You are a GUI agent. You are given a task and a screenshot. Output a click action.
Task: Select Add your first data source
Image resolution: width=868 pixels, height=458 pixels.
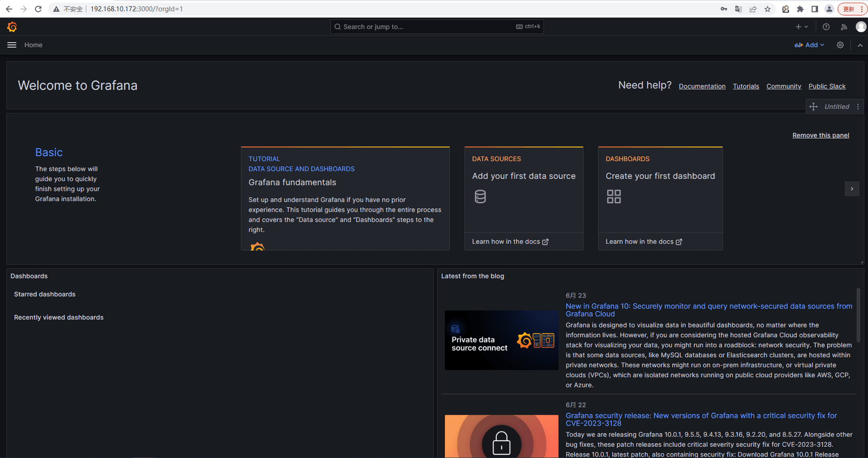tap(524, 176)
